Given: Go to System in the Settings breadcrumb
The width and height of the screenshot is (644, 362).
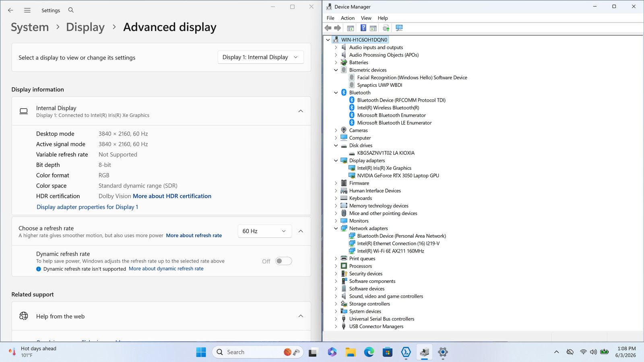Looking at the screenshot, I should (30, 27).
